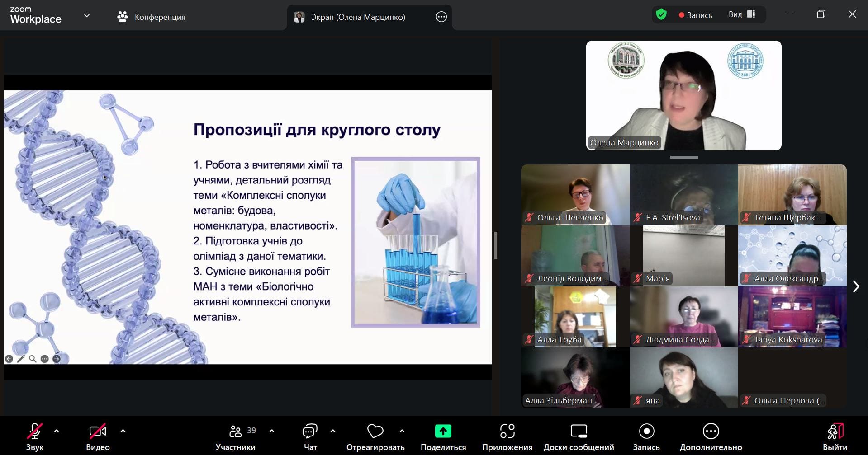
Task: Expand the audio options arrow
Action: click(57, 431)
